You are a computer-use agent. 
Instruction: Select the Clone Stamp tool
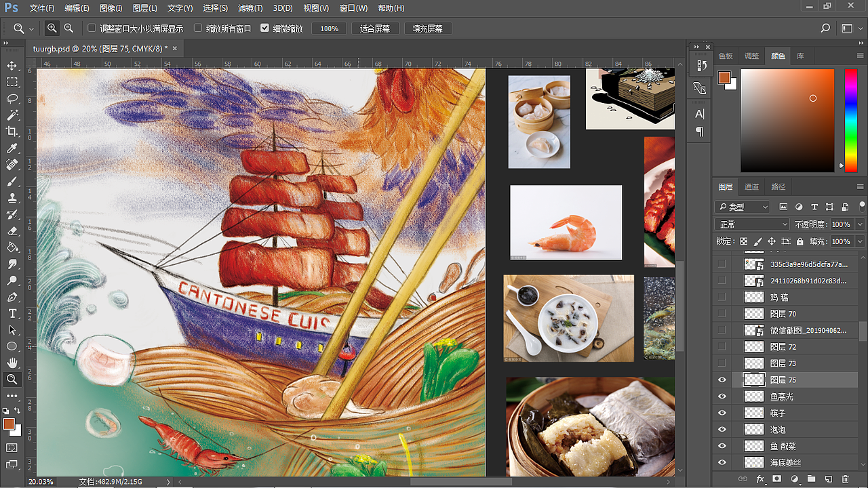coord(12,198)
